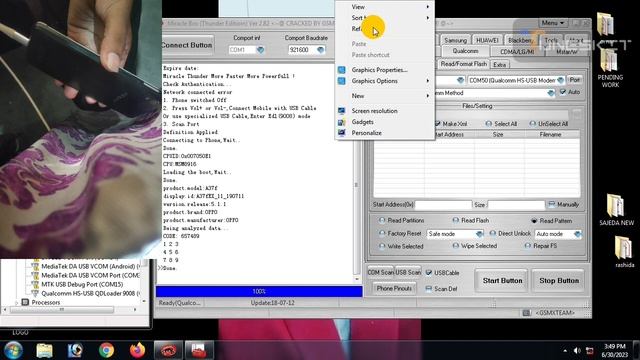This screenshot has width=640, height=360.
Task: Click the Graphics Properties icon in context menu
Action: [x=342, y=70]
